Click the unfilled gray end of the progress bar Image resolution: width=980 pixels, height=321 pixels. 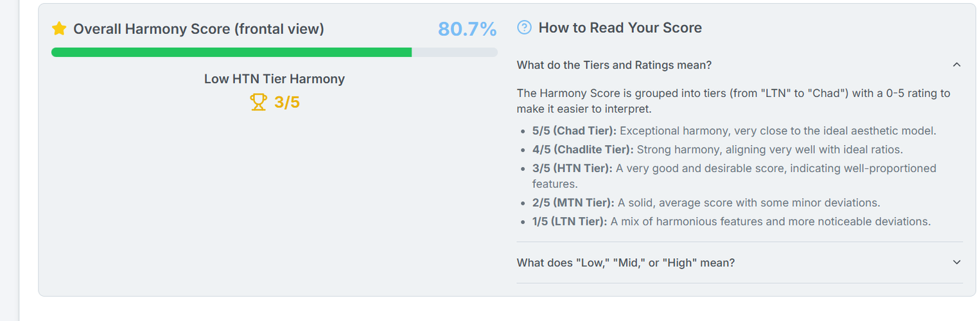(455, 52)
